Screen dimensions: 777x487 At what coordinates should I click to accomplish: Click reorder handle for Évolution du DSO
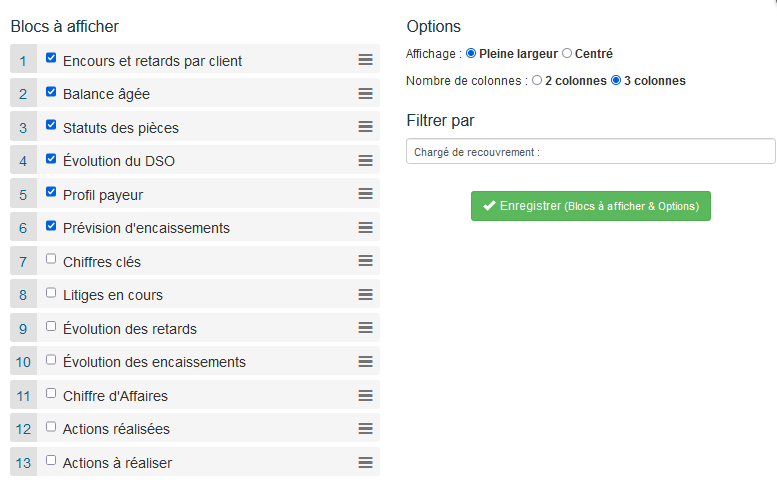tap(366, 161)
